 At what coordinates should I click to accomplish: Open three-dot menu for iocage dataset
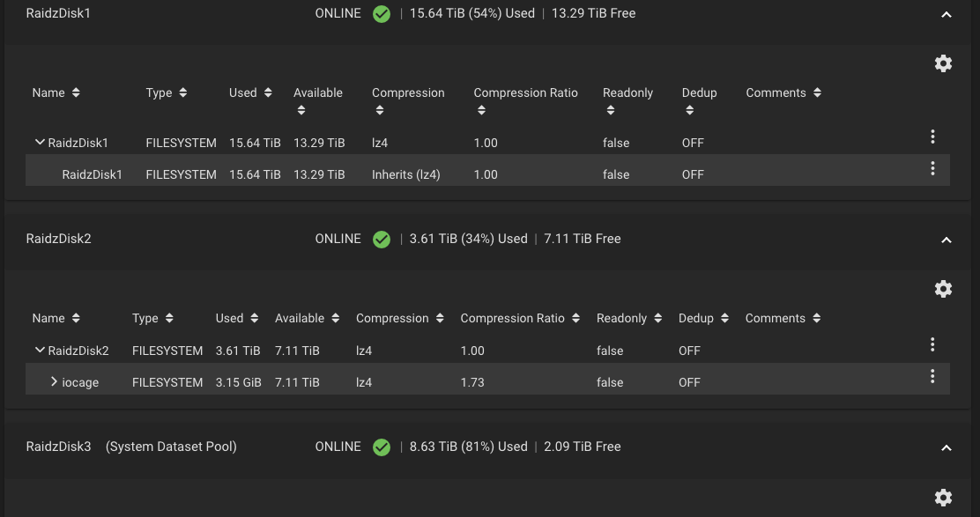click(x=932, y=376)
